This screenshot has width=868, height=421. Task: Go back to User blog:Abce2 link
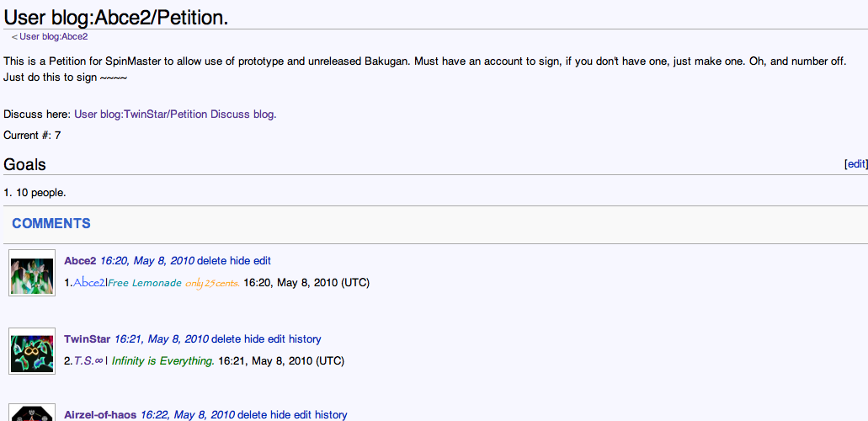click(53, 37)
